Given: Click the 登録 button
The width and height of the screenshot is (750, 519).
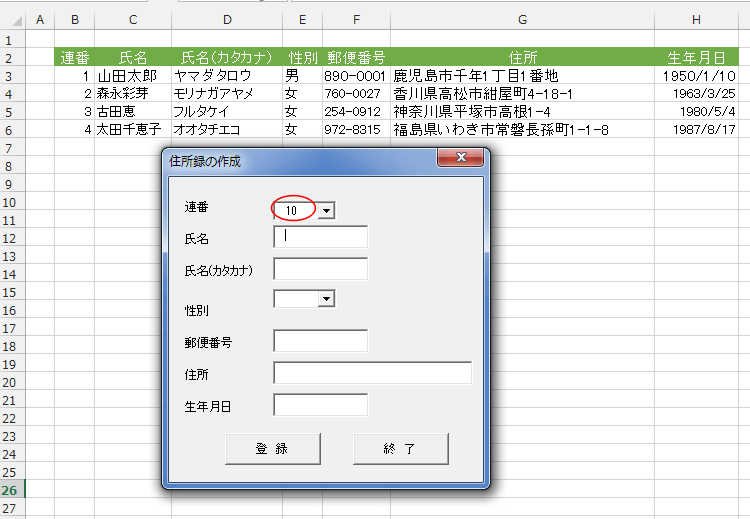Looking at the screenshot, I should click(x=273, y=449).
